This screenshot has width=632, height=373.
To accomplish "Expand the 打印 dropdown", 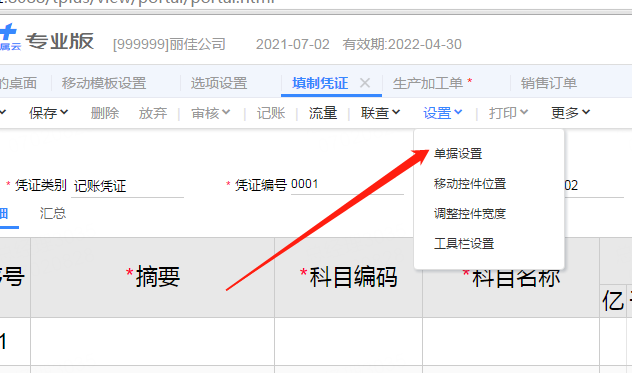I will coord(508,113).
